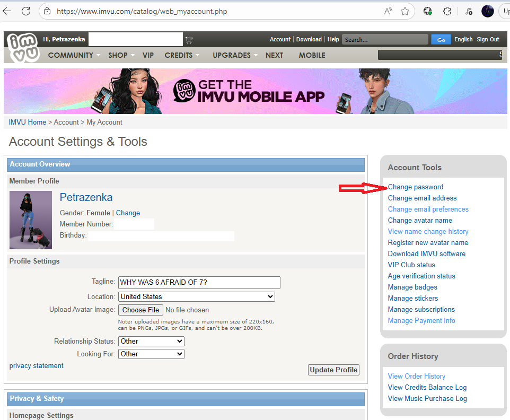Viewport: 510px width, 420px height.
Task: Click the browser essentials globe shield icon
Action: (x=428, y=11)
